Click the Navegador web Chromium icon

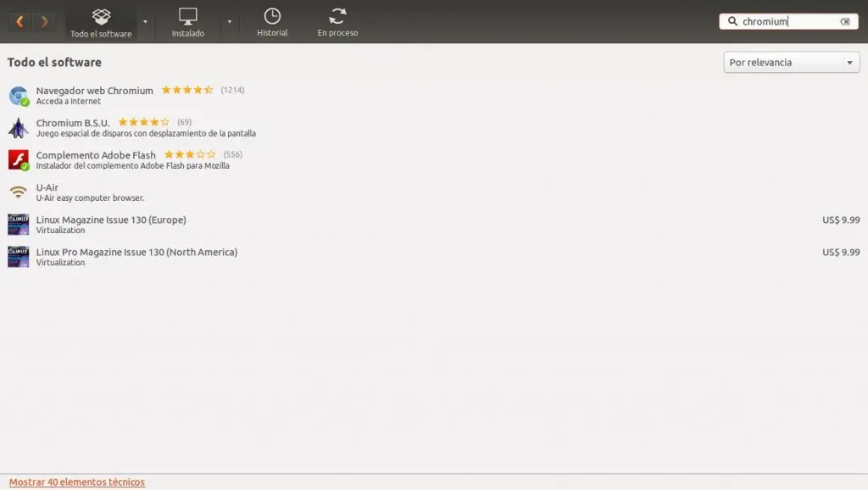19,96
